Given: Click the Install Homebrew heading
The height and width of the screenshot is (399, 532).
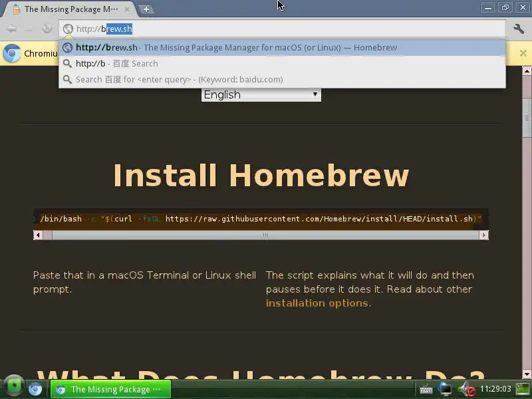Looking at the screenshot, I should (x=261, y=176).
